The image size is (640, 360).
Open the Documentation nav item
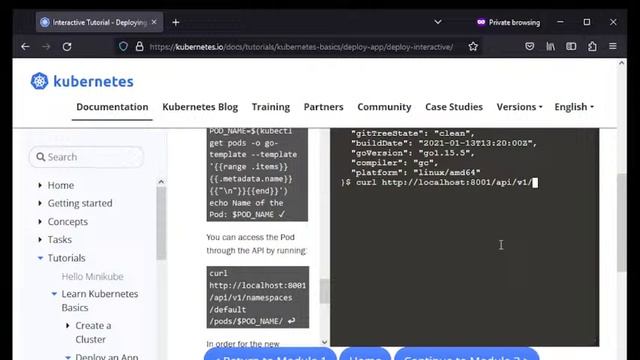pyautogui.click(x=112, y=107)
